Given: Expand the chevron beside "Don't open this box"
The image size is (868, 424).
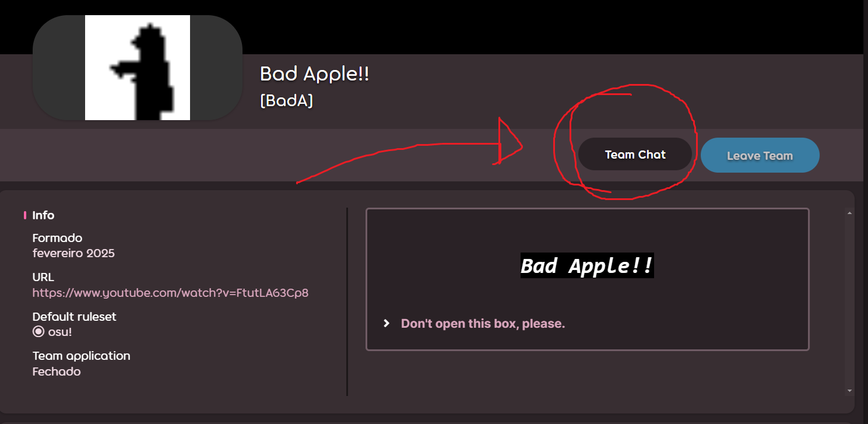Looking at the screenshot, I should click(x=386, y=323).
